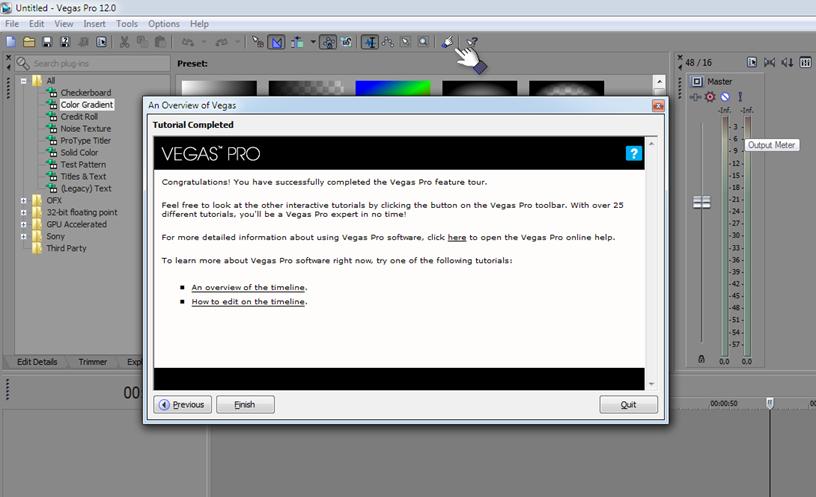This screenshot has height=497, width=816.
Task: Select the Normal Edit tool icon
Action: [x=370, y=42]
